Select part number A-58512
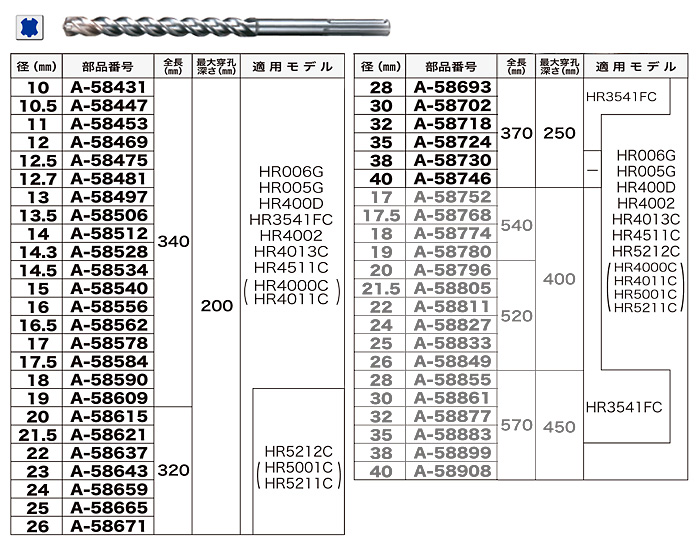This screenshot has height=550, width=700. [109, 233]
